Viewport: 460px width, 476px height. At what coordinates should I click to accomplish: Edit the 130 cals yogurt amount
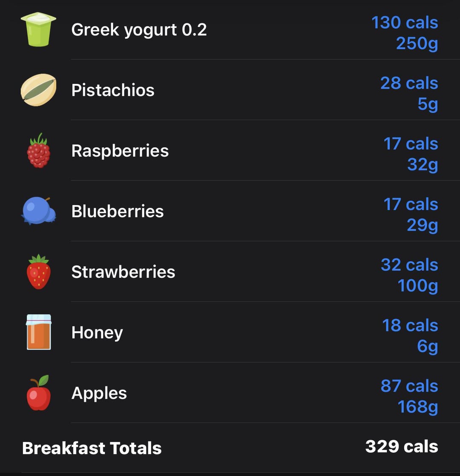click(405, 23)
